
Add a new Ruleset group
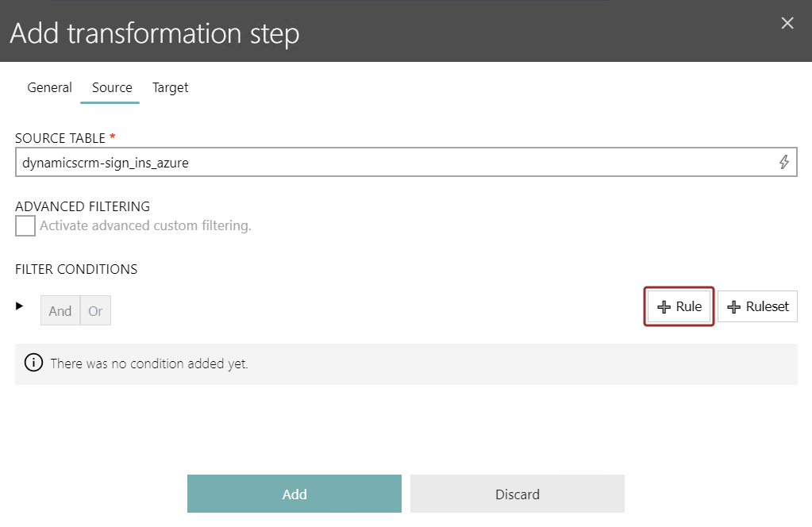757,306
